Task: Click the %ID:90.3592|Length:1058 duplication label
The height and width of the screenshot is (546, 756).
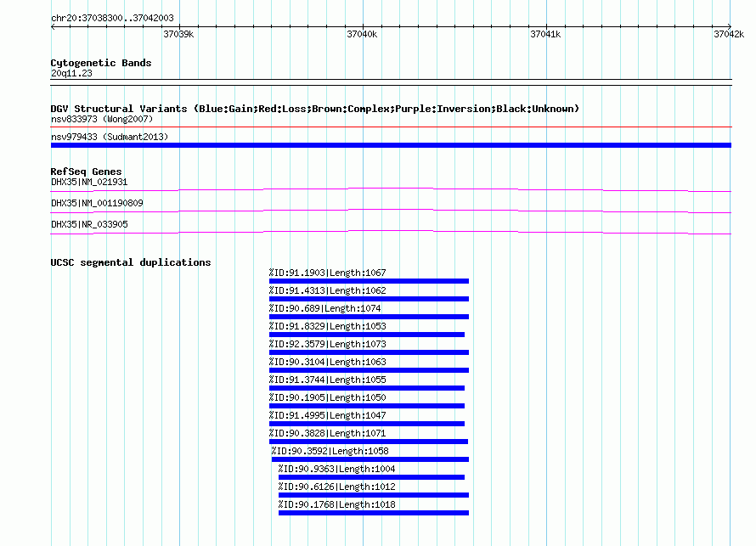Action: [x=330, y=451]
